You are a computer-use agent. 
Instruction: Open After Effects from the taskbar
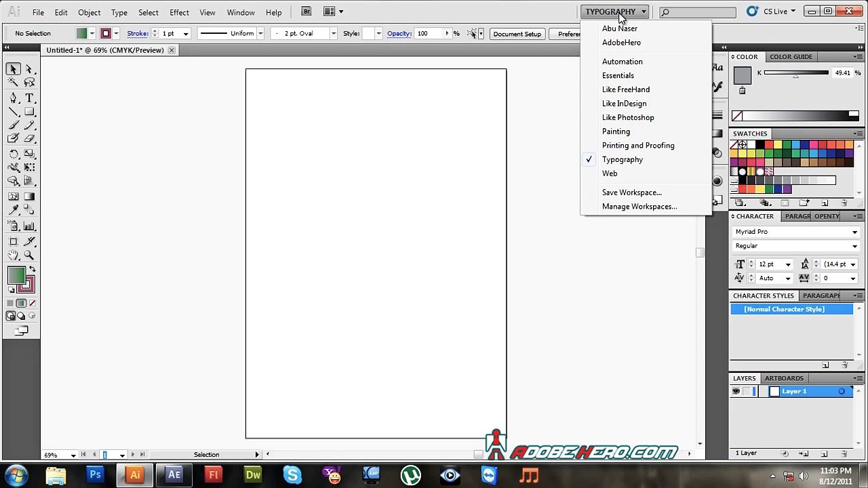tap(174, 475)
